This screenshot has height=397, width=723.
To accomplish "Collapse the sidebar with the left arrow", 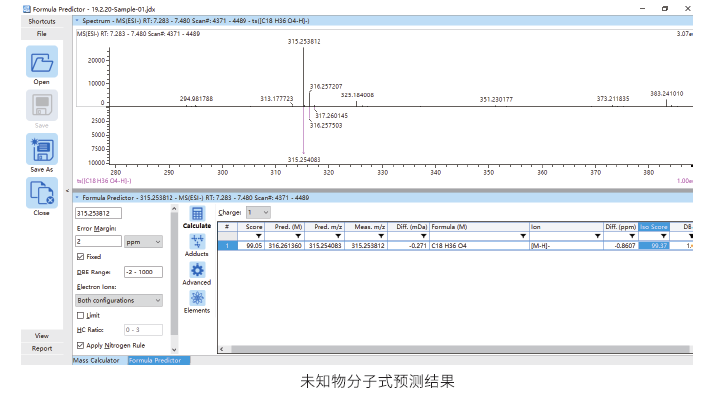I will click(x=67, y=190).
